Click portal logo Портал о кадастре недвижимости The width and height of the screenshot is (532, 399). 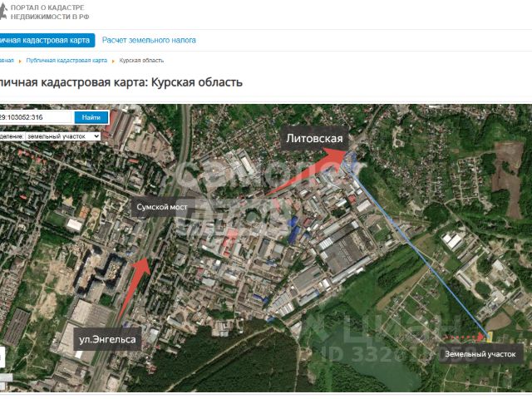click(44, 12)
